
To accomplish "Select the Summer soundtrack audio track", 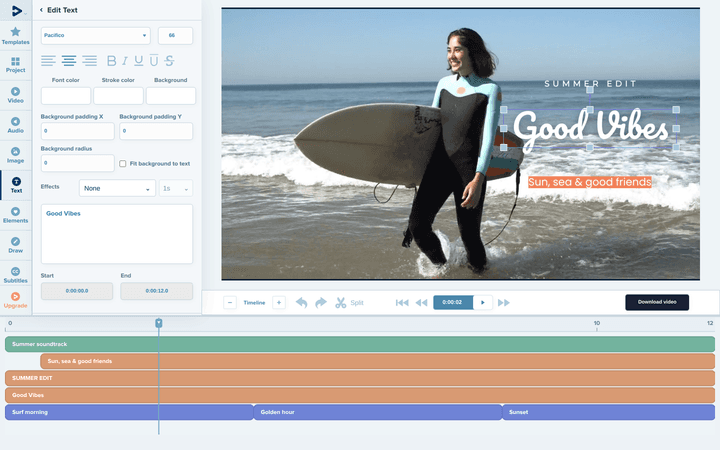I will [360, 344].
